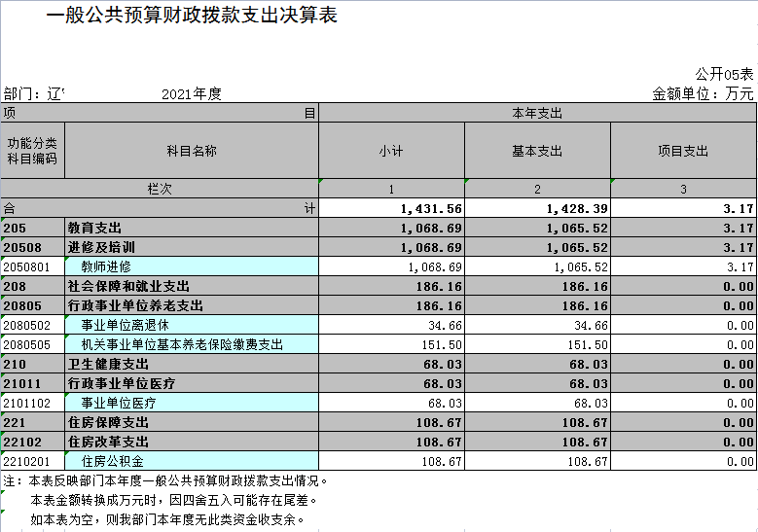Click column number 1 cell
The image size is (758, 532).
pyautogui.click(x=391, y=189)
